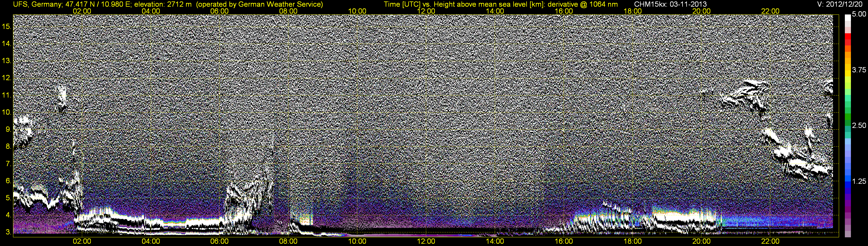Click the 2.50 color scale label
Image resolution: width=868 pixels, height=246 pixels.
click(859, 125)
